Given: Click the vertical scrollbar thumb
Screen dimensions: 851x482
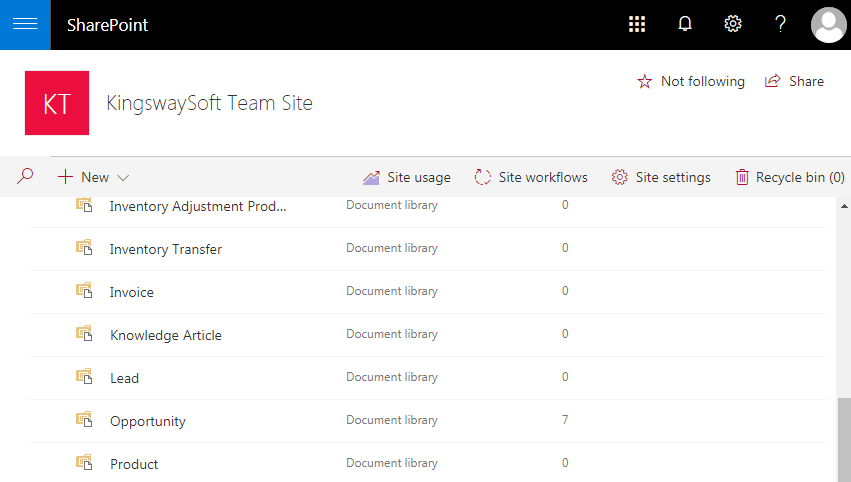Looking at the screenshot, I should pyautogui.click(x=844, y=440).
